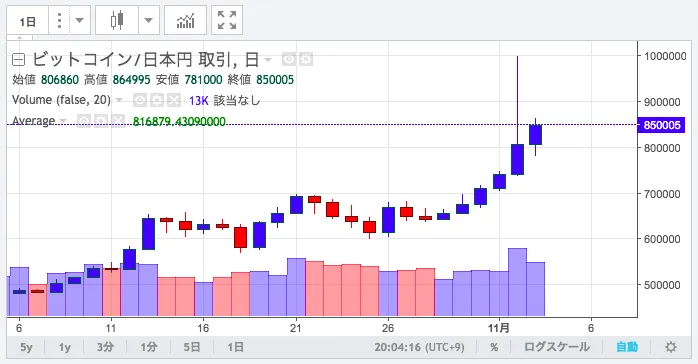
Task: Select the 5y time range
Action: [26, 347]
